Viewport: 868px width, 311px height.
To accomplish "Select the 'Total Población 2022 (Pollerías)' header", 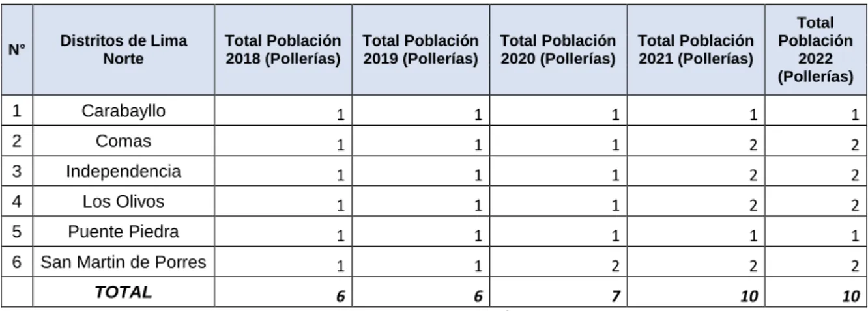I will (814, 50).
